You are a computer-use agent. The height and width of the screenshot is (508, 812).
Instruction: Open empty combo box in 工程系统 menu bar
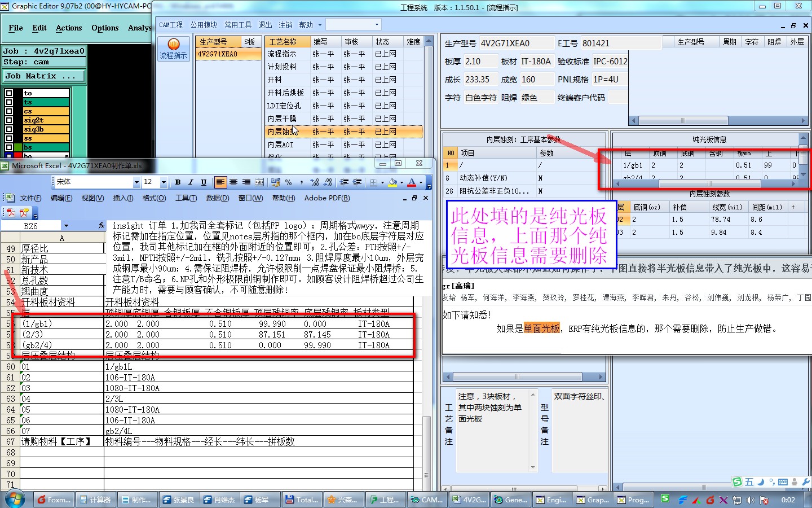(x=354, y=25)
